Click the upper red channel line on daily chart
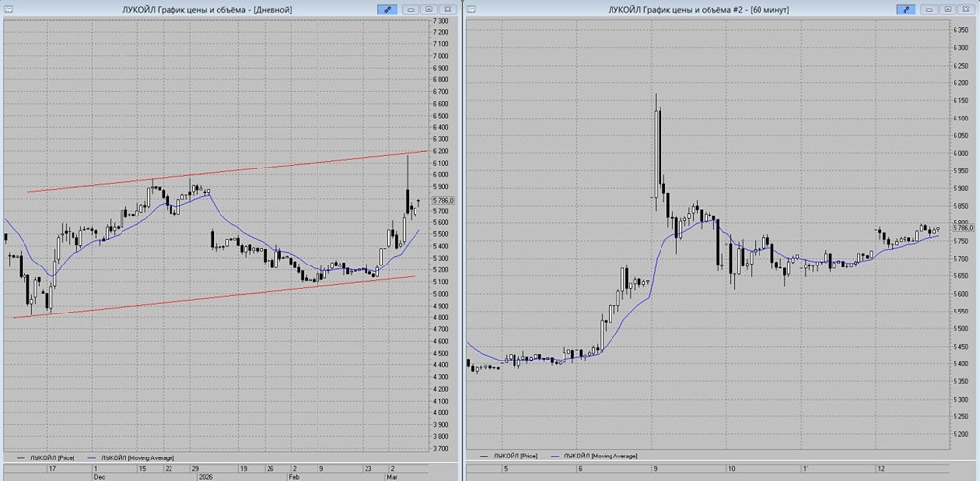 (x=227, y=171)
